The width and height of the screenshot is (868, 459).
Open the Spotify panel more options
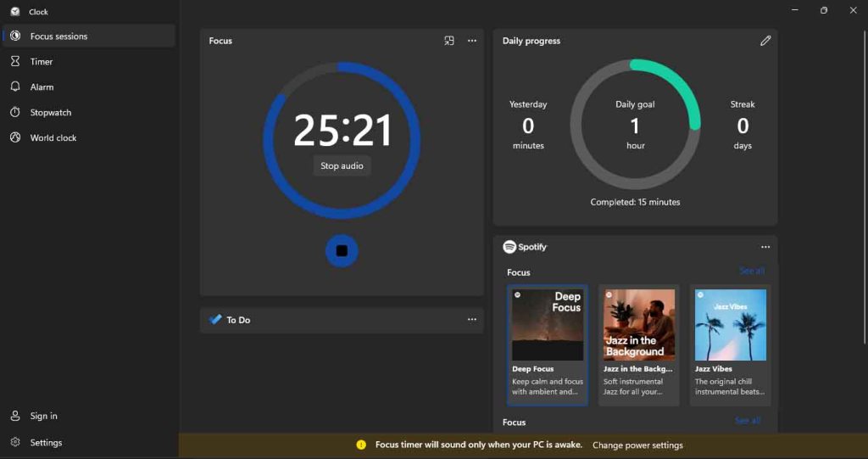coord(765,247)
